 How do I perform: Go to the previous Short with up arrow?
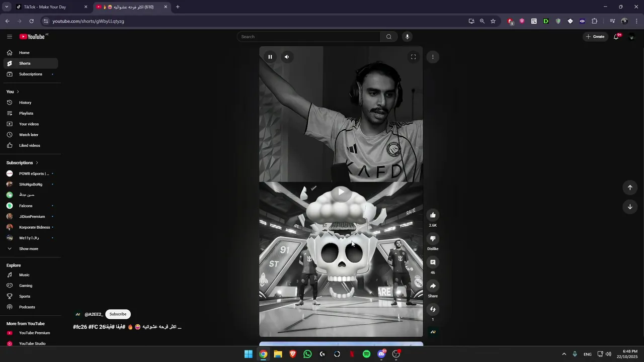630,188
